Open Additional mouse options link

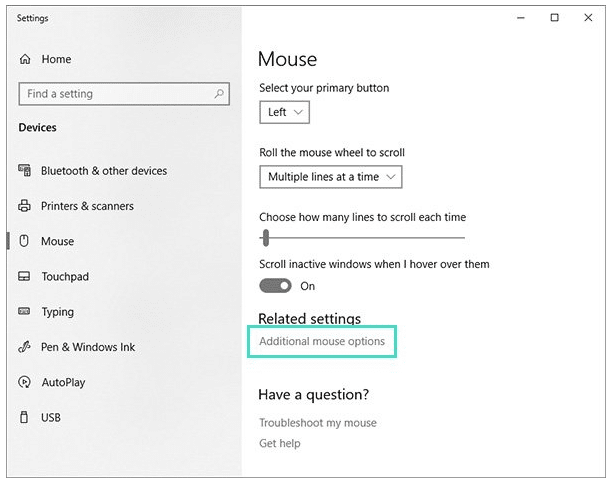click(322, 342)
